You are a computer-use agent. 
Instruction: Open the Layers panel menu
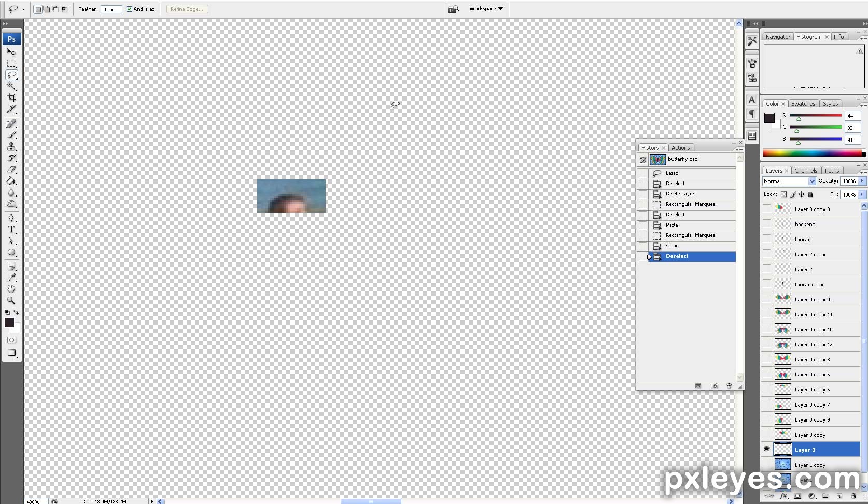pyautogui.click(x=863, y=172)
